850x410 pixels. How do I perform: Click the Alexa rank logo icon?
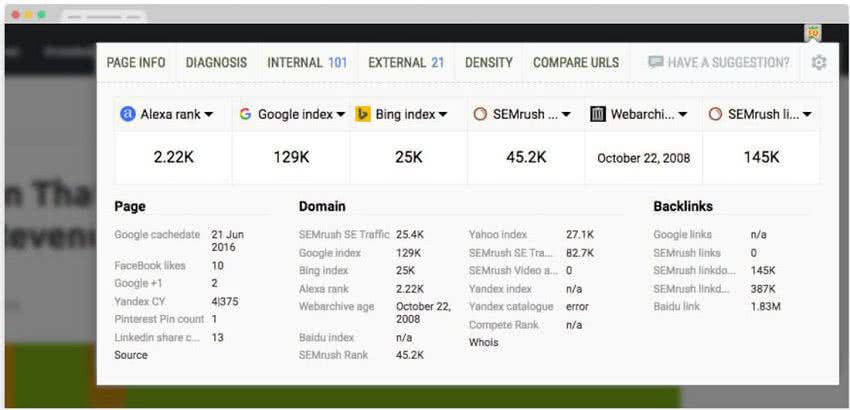point(127,114)
